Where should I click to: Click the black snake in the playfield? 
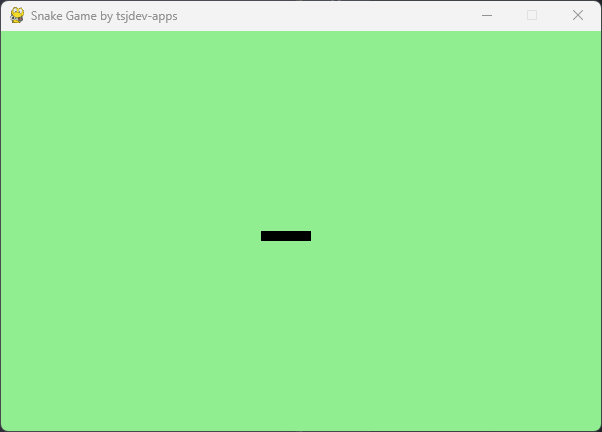[x=286, y=236]
